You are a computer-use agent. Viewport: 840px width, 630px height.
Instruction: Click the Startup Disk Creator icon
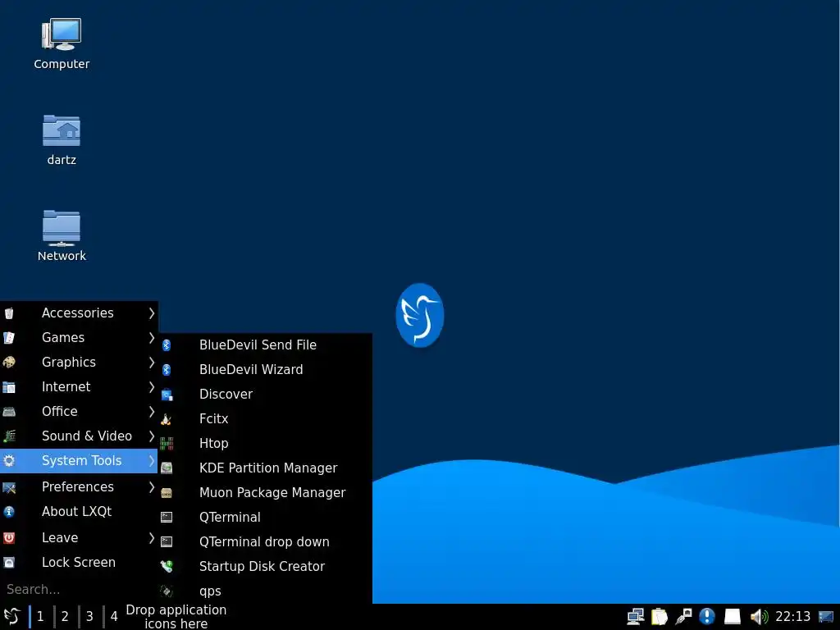[x=167, y=567]
